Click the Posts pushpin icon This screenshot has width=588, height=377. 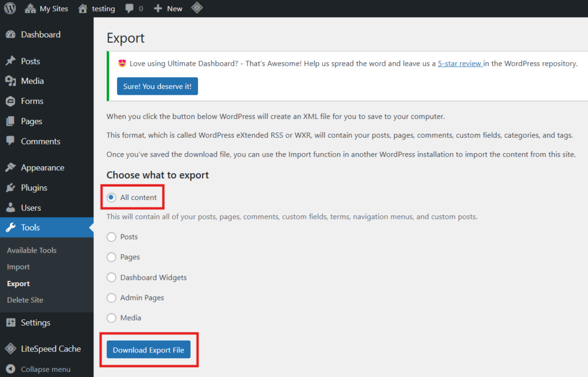[10, 61]
